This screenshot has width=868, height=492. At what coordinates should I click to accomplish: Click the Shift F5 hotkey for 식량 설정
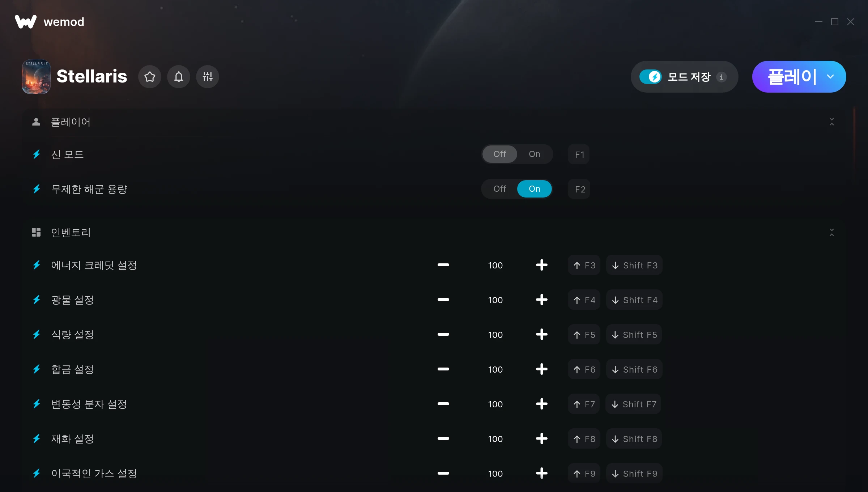point(634,335)
